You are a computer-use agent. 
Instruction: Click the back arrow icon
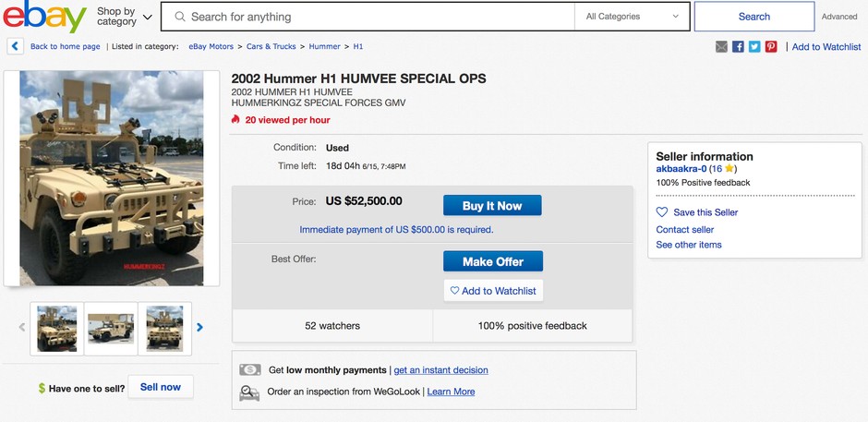(x=15, y=46)
